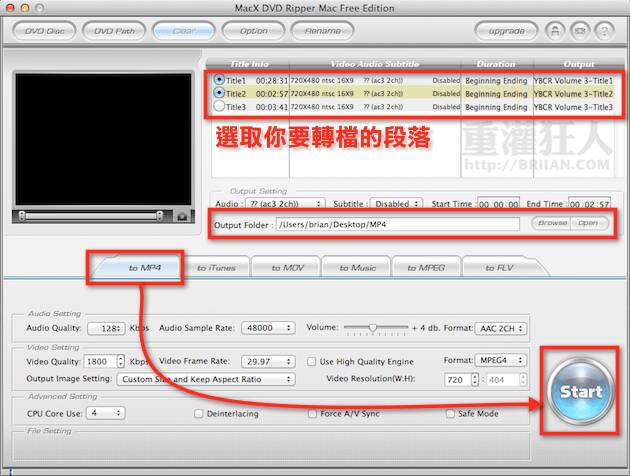Switch to the to FLV tab

pos(499,268)
